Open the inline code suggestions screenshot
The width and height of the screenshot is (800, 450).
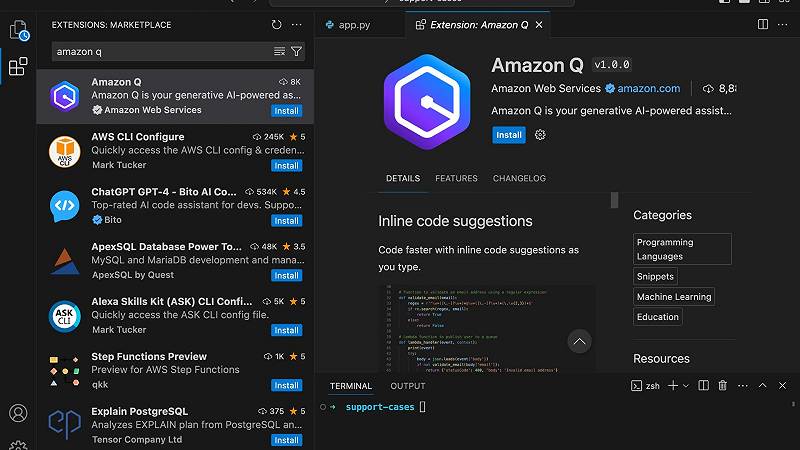pos(486,328)
